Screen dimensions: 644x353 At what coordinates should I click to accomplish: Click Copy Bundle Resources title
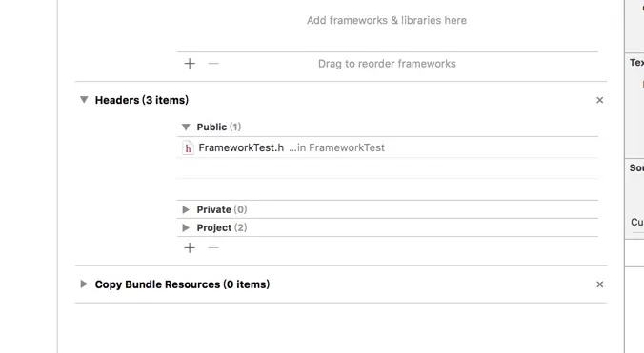coord(182,284)
